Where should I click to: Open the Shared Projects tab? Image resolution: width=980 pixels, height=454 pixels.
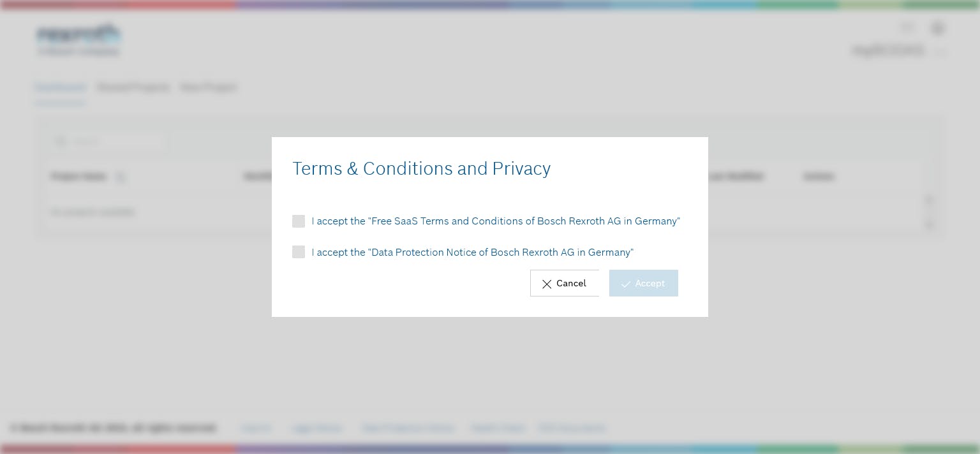click(133, 87)
